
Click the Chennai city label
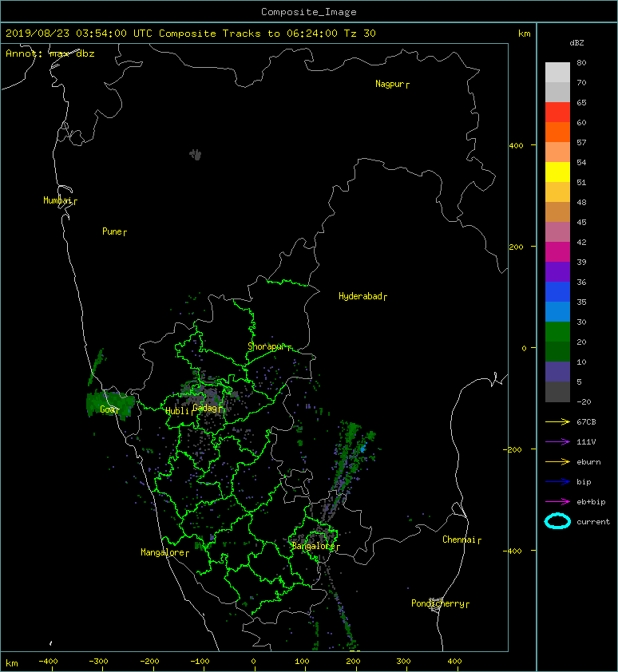[459, 540]
